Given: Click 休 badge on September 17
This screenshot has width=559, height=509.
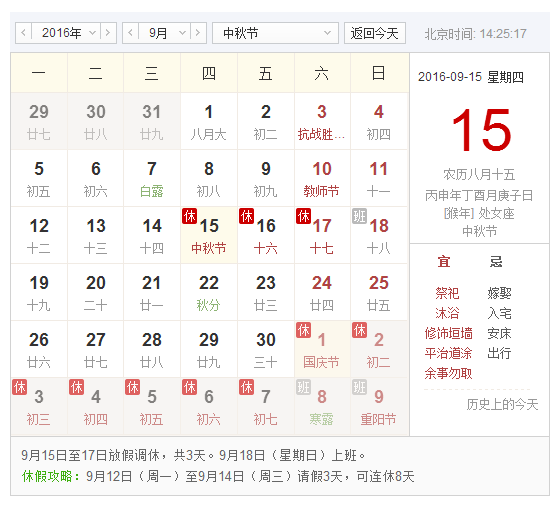Looking at the screenshot, I should (303, 216).
